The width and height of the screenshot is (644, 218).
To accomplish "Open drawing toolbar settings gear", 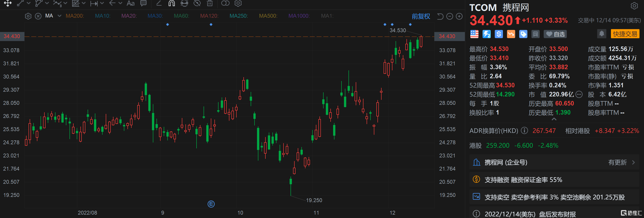I will click(x=238, y=3).
